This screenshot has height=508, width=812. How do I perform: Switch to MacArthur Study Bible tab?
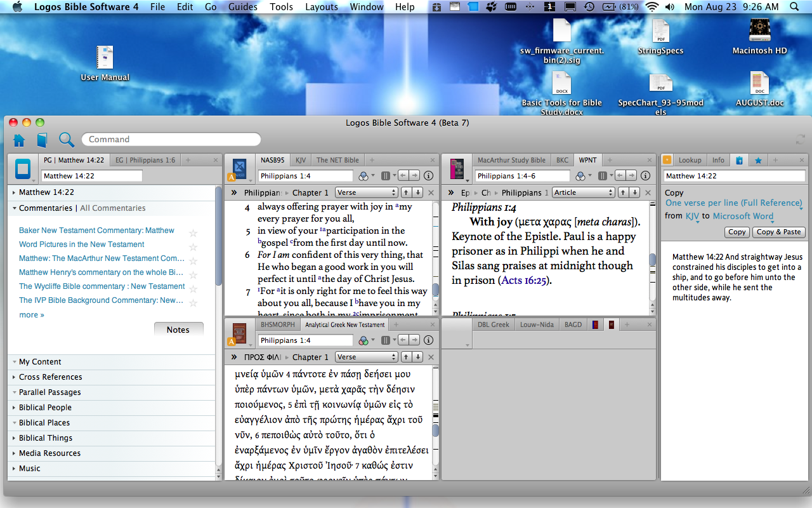coord(511,160)
